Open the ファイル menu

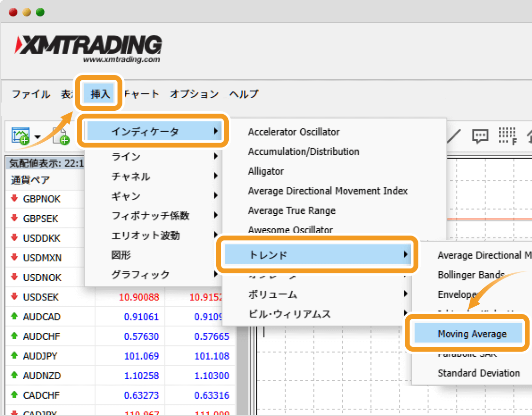[x=31, y=94]
